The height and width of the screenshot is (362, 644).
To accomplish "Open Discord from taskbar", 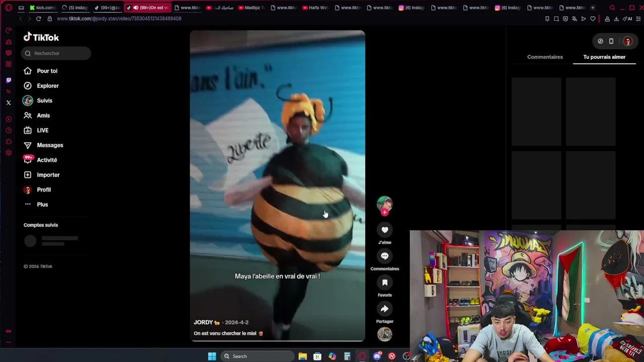I will point(377,356).
